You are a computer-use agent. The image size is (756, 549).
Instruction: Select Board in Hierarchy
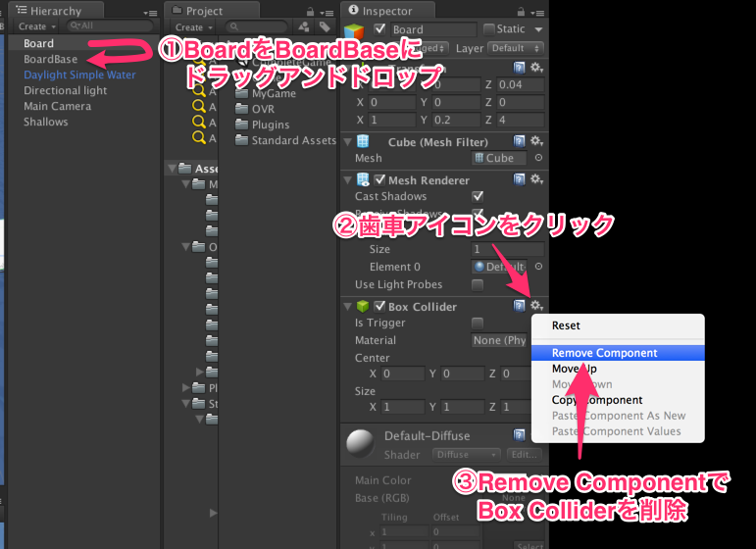point(38,43)
